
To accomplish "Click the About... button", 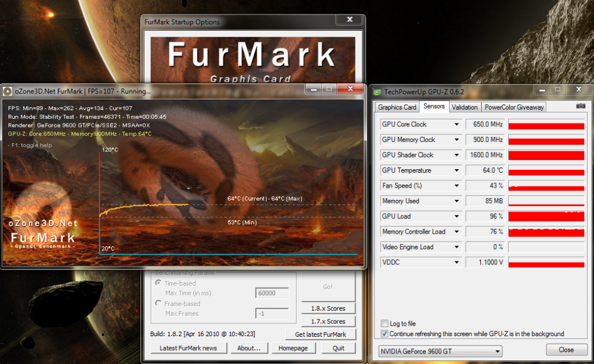I will pos(249,348).
